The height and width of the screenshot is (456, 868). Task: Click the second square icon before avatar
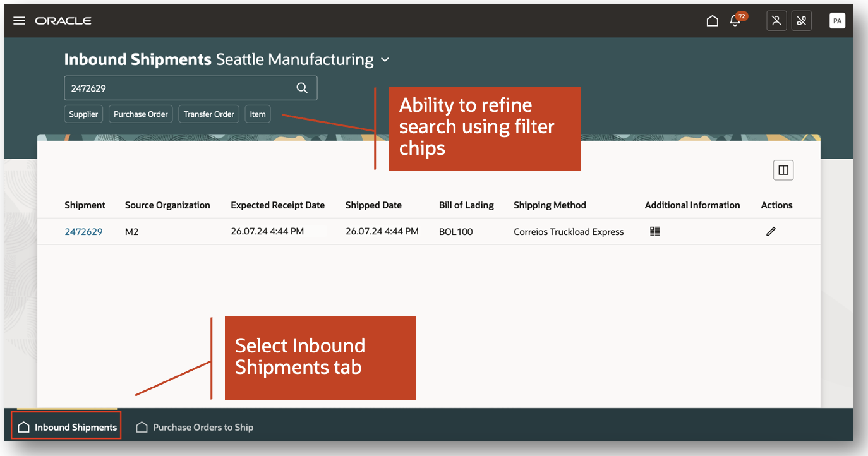click(x=802, y=21)
